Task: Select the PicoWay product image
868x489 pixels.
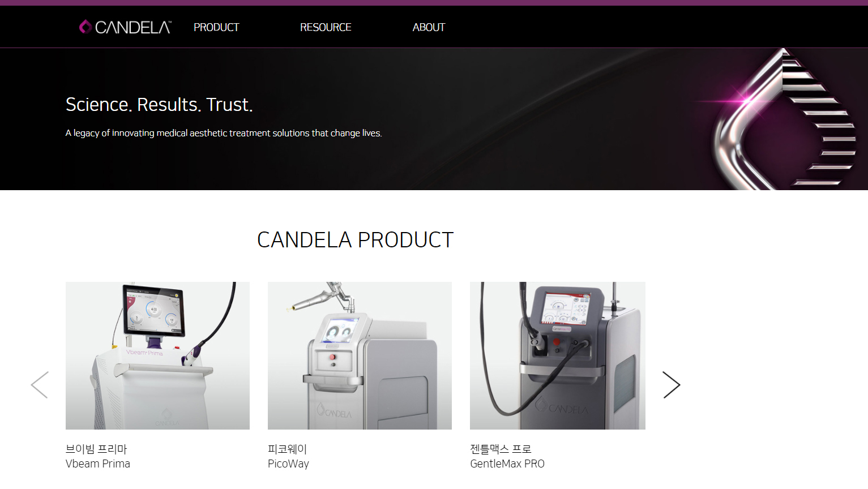Action: pyautogui.click(x=360, y=355)
